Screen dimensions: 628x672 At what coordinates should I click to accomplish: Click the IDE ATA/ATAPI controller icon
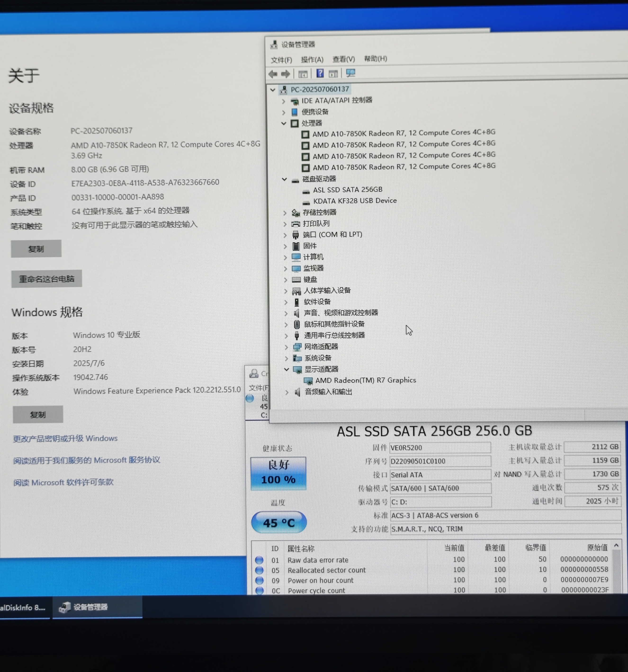295,101
